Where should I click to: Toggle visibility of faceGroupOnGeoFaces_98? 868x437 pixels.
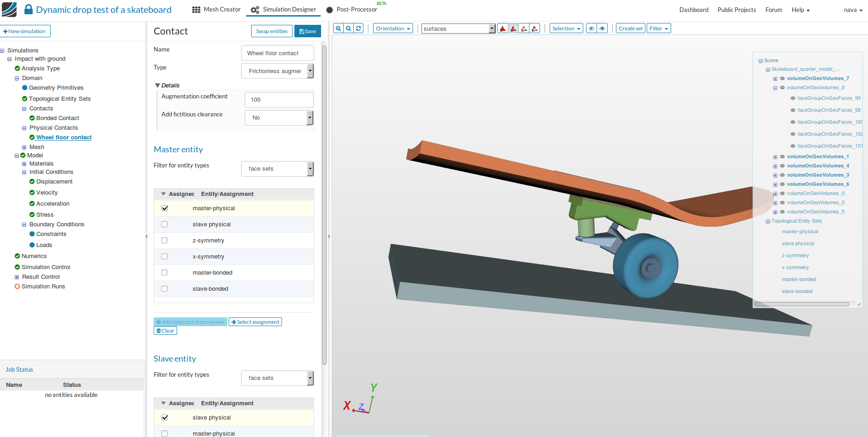coord(793,110)
